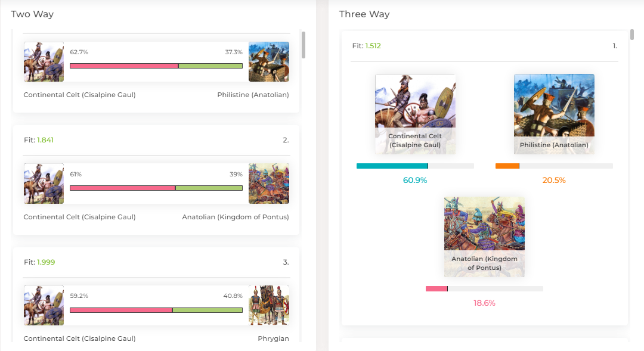This screenshot has height=351, width=644.
Task: Click the Continental Celt thumbnail in Fit 1.841 card
Action: (44, 184)
